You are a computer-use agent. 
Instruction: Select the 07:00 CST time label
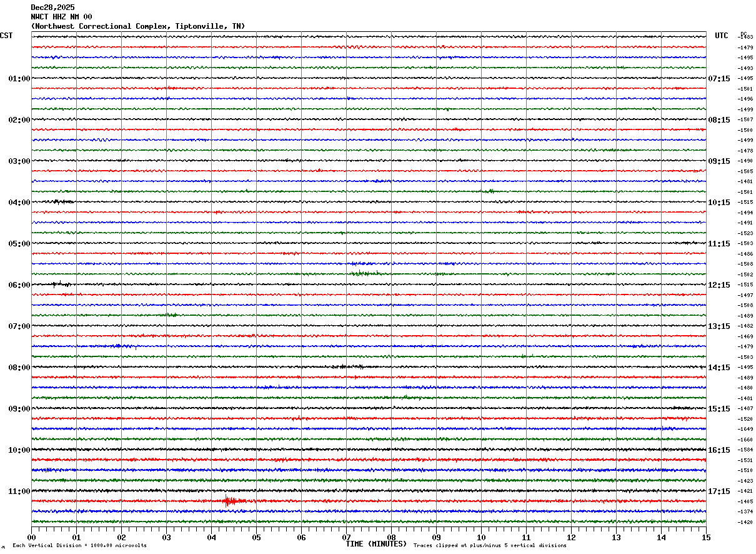[x=19, y=326]
